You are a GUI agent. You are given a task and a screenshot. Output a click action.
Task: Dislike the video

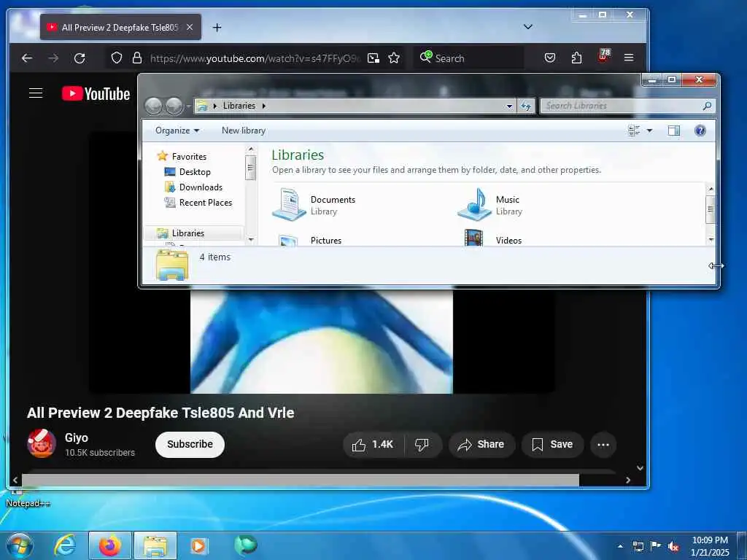(422, 444)
